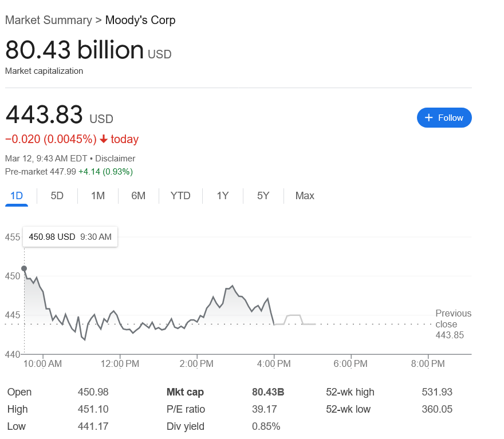The width and height of the screenshot is (504, 439).
Task: Click the 52-wk high value 531.93
Action: [437, 392]
